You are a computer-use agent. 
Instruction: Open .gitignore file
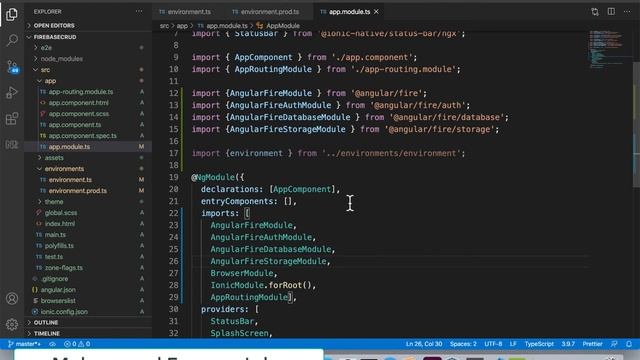point(55,279)
